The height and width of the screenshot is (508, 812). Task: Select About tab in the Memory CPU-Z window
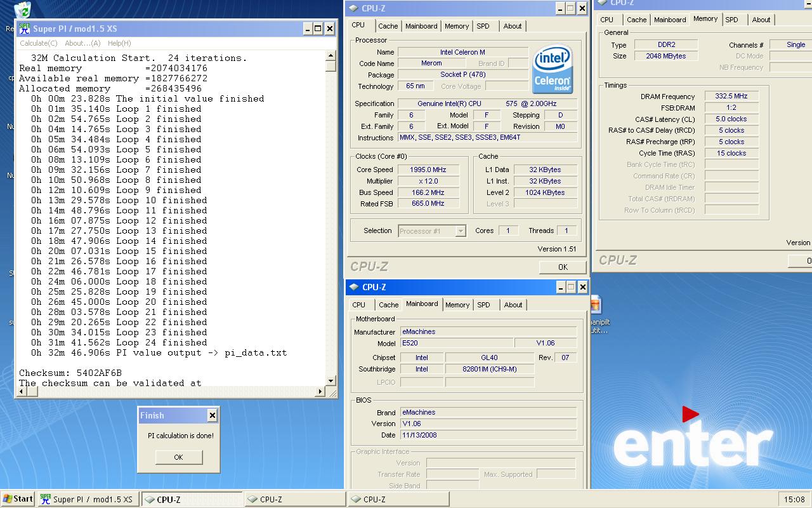pyautogui.click(x=761, y=20)
